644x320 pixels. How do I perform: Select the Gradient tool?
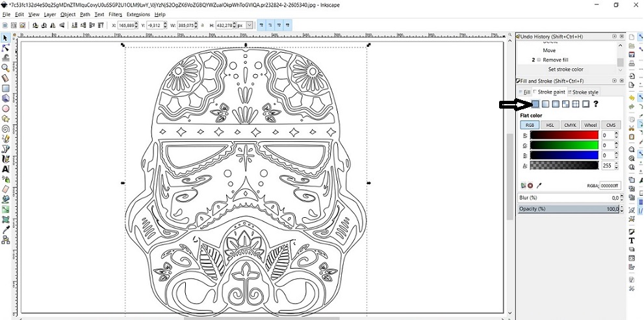(x=5, y=209)
